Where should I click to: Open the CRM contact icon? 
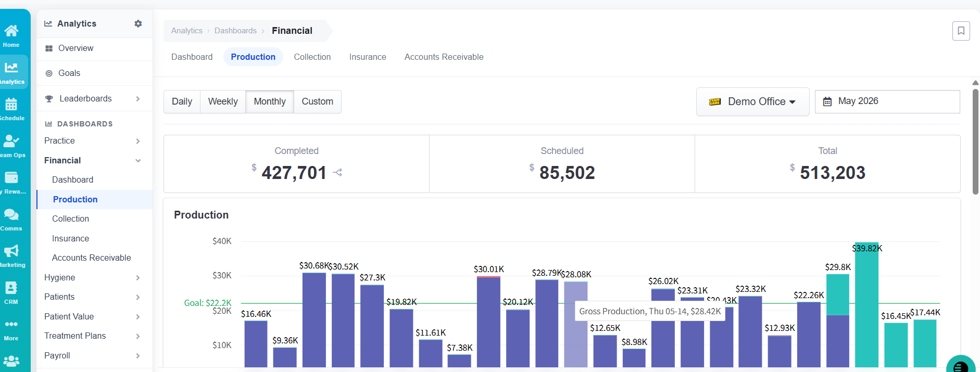click(x=11, y=288)
